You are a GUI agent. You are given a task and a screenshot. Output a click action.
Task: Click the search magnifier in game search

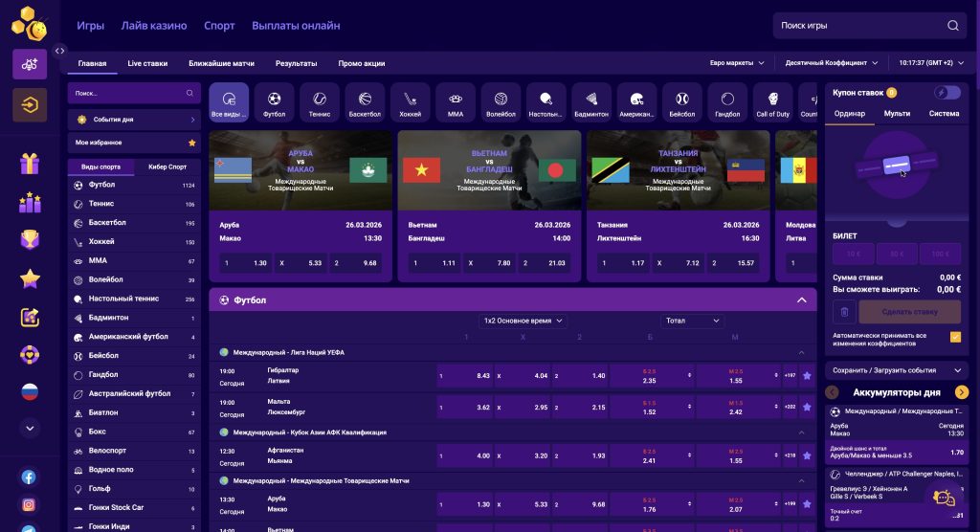click(953, 26)
